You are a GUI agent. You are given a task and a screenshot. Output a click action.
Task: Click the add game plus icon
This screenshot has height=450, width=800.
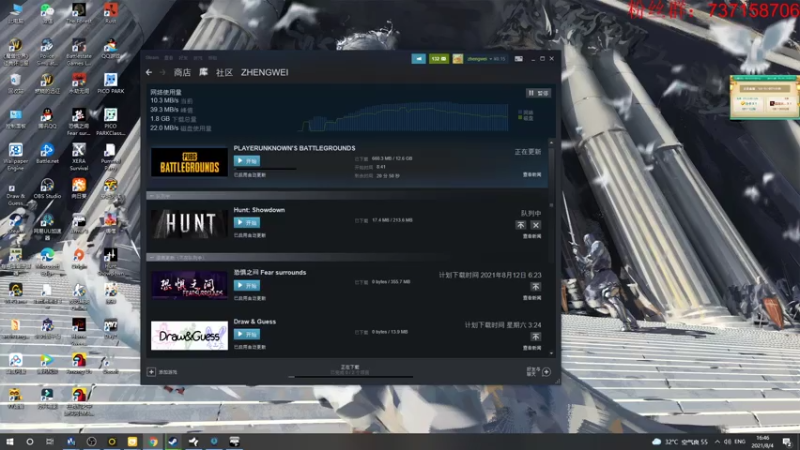pyautogui.click(x=152, y=372)
